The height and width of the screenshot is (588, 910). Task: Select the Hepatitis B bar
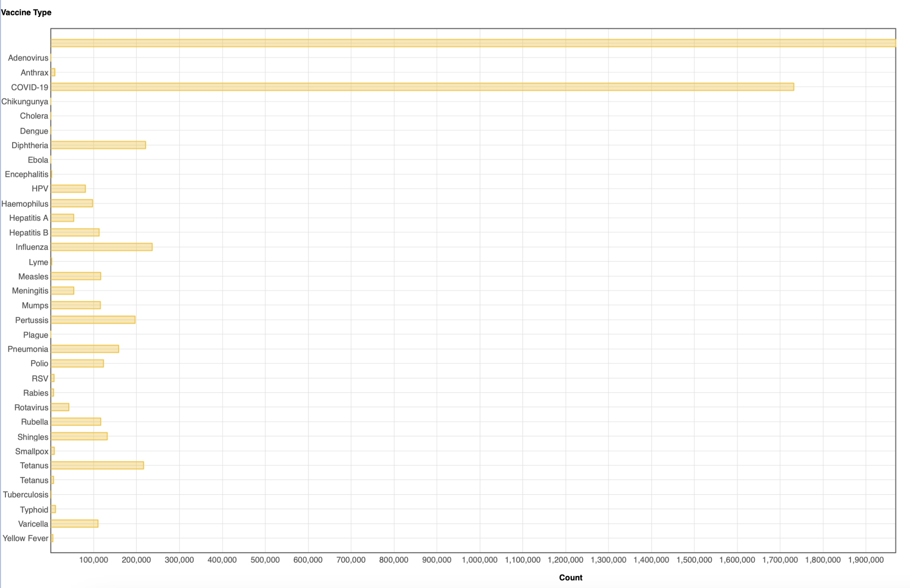(x=75, y=233)
